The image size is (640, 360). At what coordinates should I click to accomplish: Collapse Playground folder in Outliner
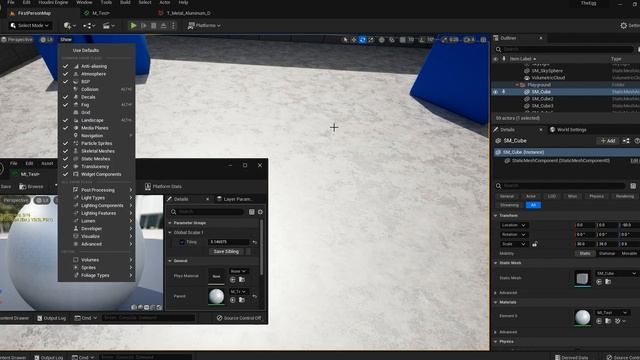coord(517,85)
